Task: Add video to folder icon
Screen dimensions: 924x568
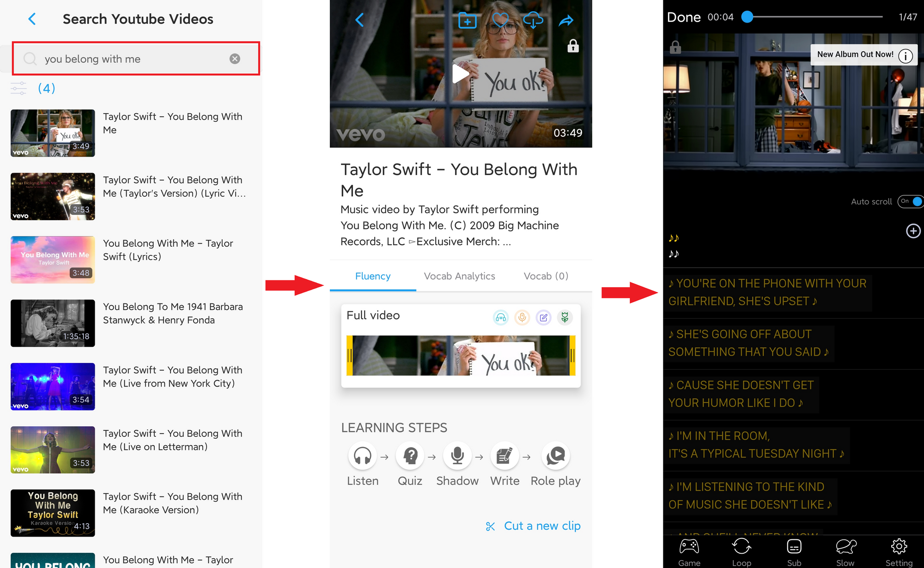Action: [x=467, y=20]
